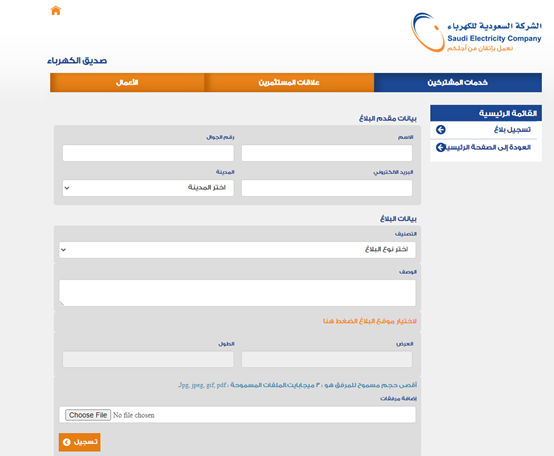Click the الطول longitude field
This screenshot has height=456, width=554.
148,359
